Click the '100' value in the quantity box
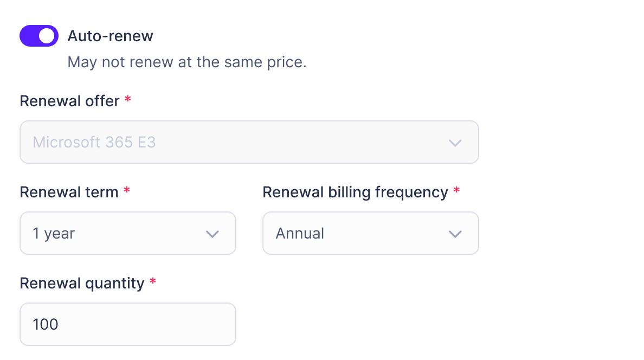 pos(46,324)
